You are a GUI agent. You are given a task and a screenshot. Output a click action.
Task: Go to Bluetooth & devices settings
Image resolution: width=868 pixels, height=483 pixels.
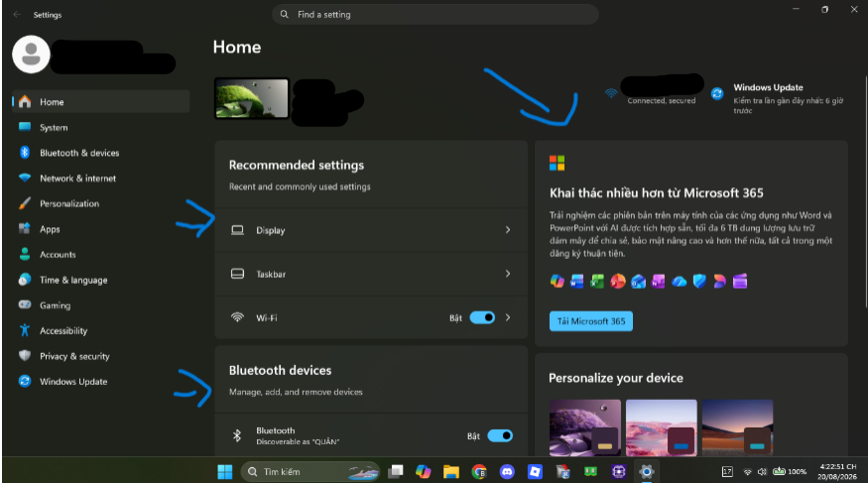click(101, 153)
